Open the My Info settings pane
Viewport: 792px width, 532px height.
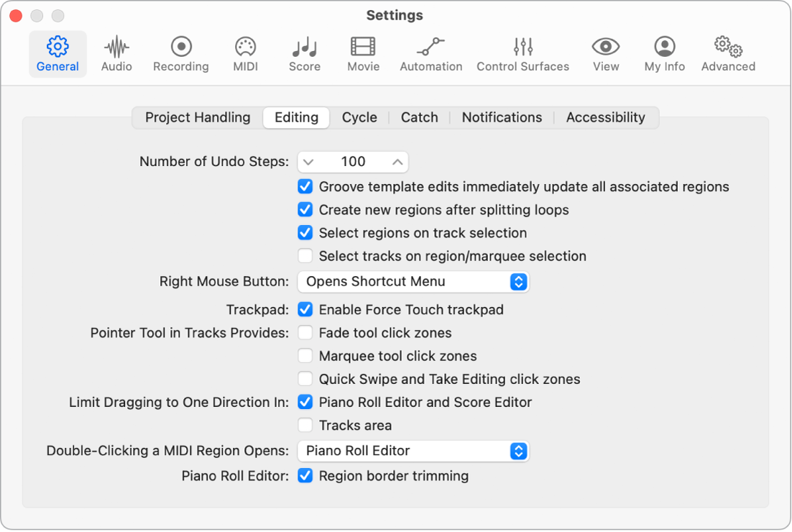point(663,54)
